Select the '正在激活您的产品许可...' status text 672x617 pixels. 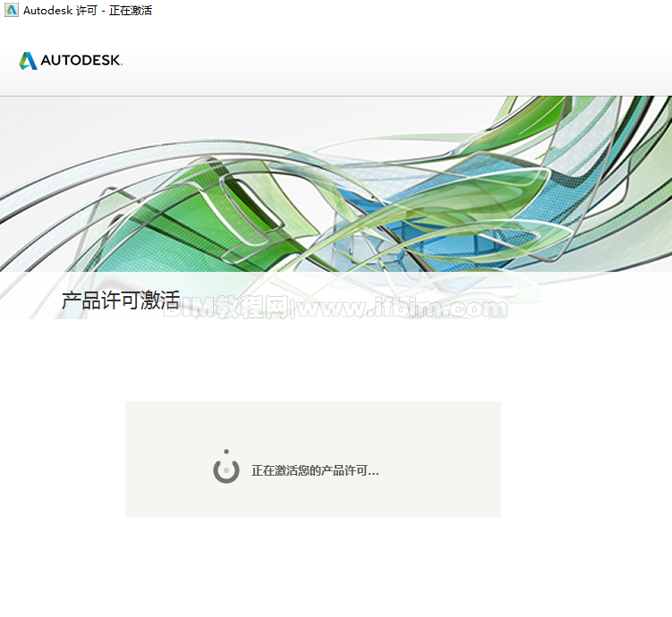point(315,470)
